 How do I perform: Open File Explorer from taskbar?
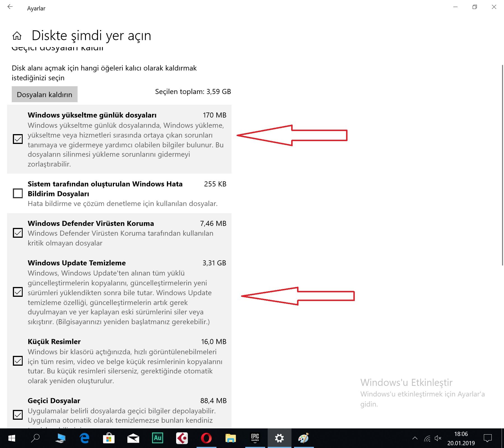click(x=230, y=438)
